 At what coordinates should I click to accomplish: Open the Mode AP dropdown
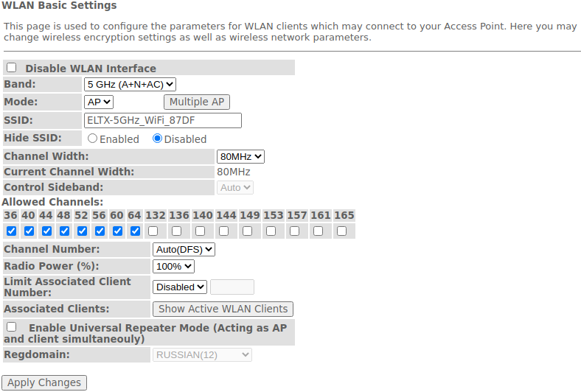tap(99, 102)
